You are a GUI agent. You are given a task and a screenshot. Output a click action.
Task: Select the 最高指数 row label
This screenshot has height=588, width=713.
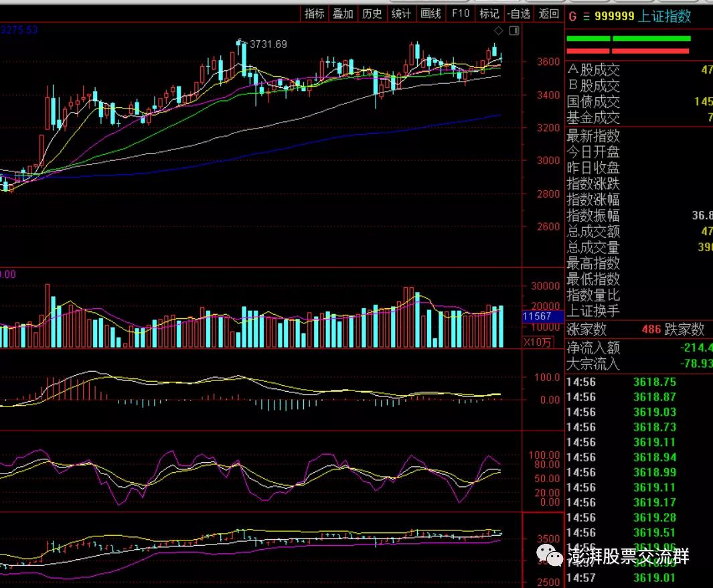coord(593,263)
